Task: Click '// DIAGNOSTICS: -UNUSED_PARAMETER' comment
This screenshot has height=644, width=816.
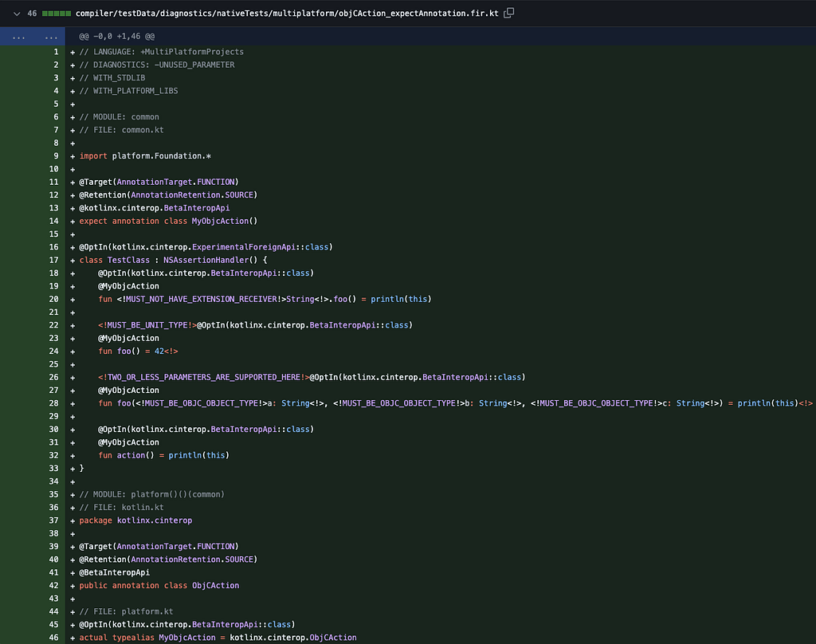Action: [157, 65]
